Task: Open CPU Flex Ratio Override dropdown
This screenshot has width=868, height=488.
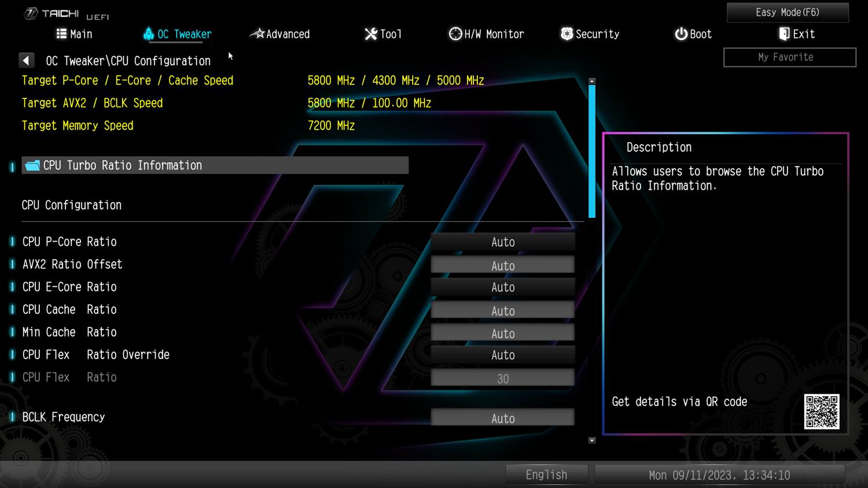Action: coord(502,355)
